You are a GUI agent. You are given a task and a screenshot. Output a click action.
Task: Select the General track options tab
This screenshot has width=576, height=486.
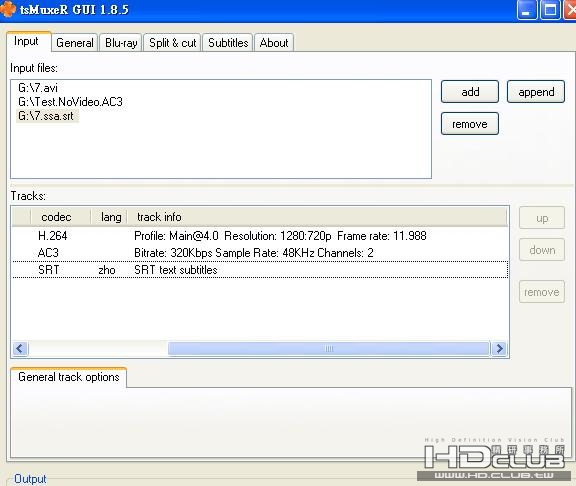point(69,377)
